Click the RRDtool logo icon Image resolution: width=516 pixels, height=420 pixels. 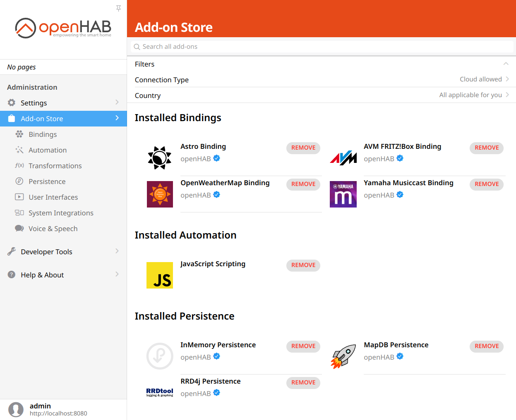[160, 392]
